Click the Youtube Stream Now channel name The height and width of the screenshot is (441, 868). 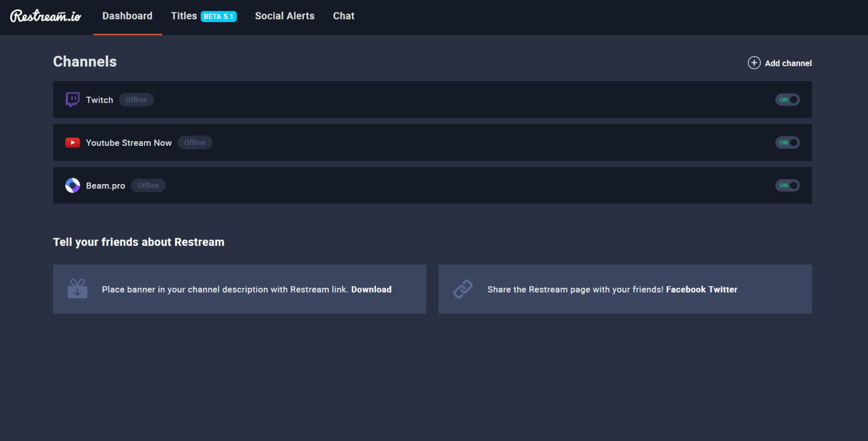[x=129, y=143]
